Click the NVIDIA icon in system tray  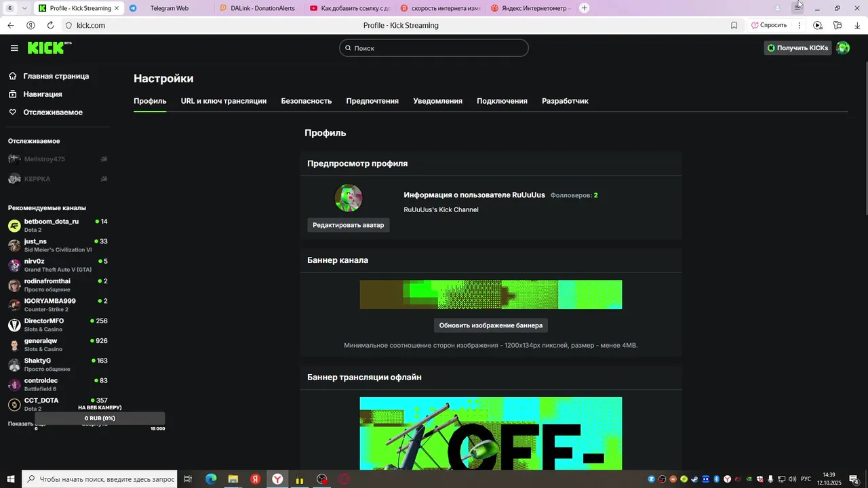pyautogui.click(x=749, y=479)
